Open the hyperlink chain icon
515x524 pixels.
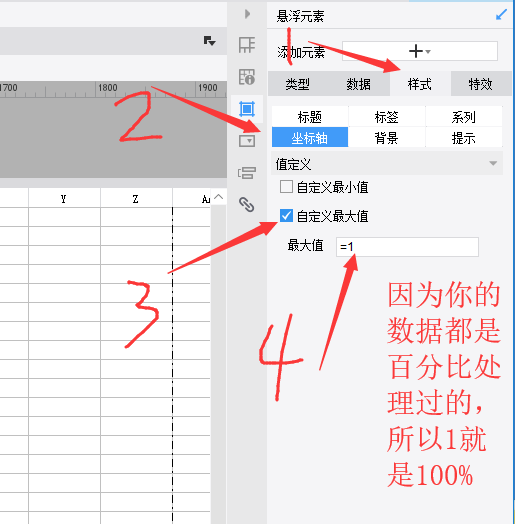click(x=247, y=205)
